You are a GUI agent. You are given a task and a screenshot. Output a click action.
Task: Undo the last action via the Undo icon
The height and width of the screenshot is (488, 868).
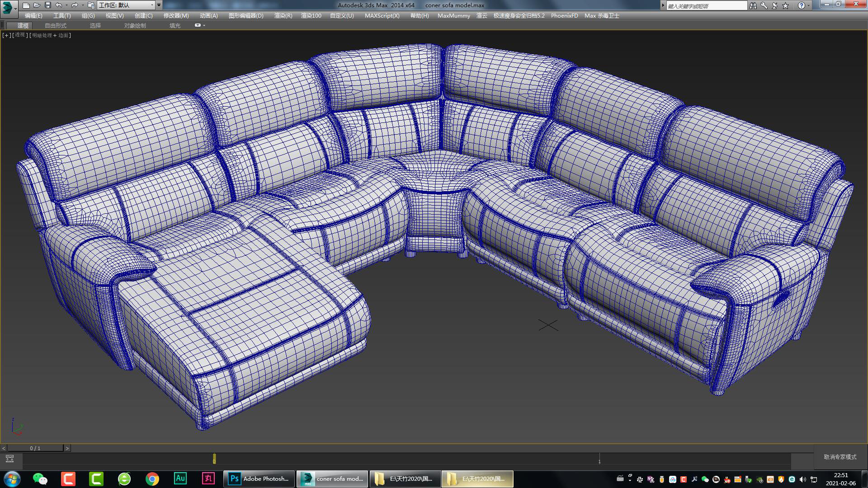58,5
